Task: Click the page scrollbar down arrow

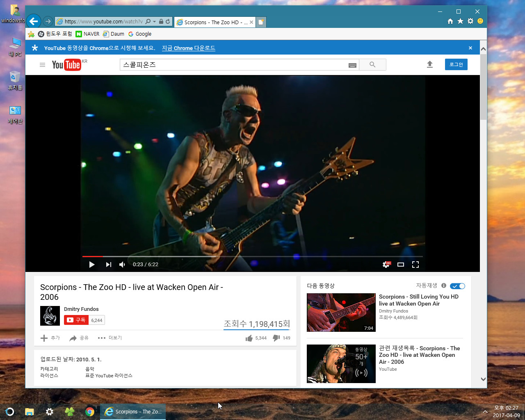Action: (483, 379)
